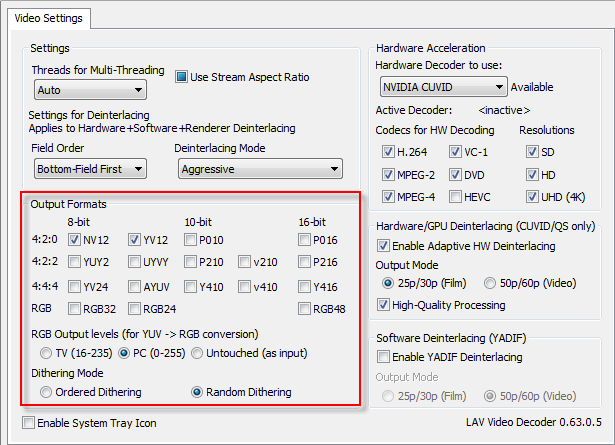Toggle High-Quality Processing checkbox
This screenshot has height=445, width=615.
tap(383, 305)
